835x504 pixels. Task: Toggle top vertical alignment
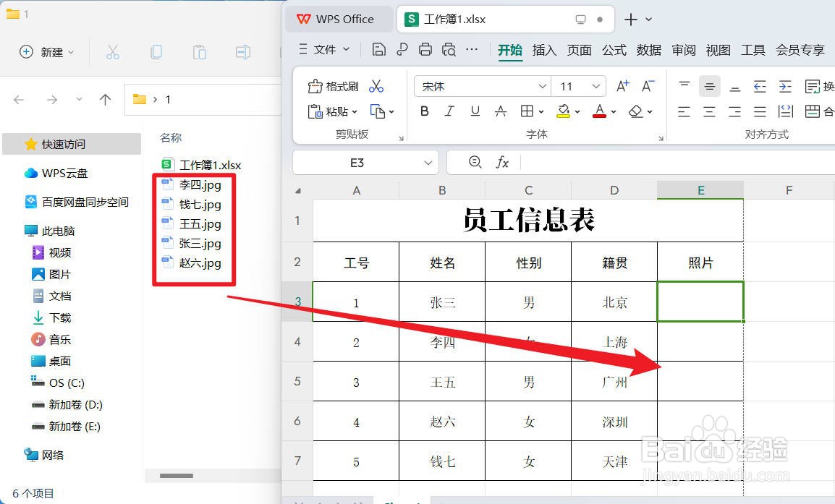[x=684, y=85]
